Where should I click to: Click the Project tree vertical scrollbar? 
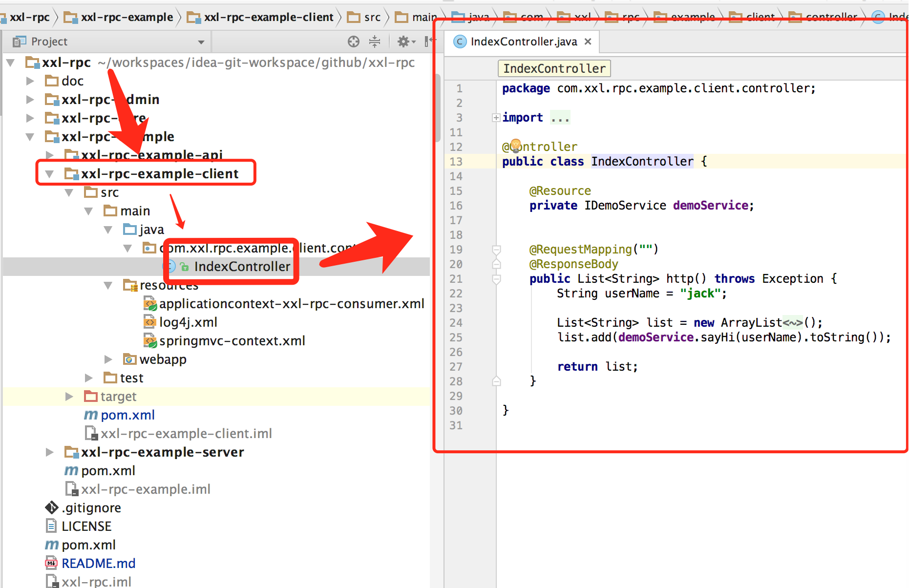(x=437, y=107)
